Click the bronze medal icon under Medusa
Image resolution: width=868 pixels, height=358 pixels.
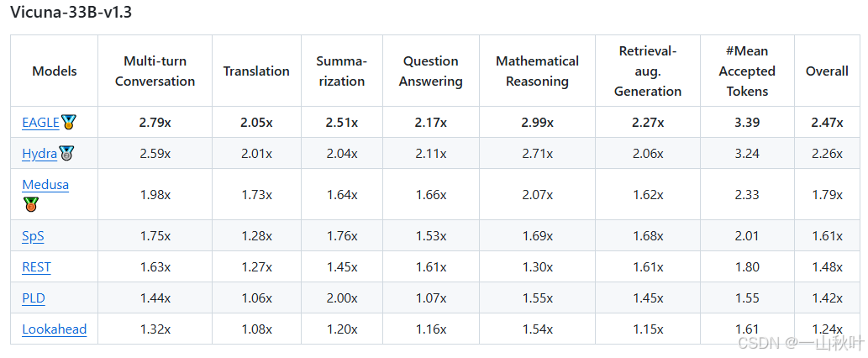(x=30, y=205)
